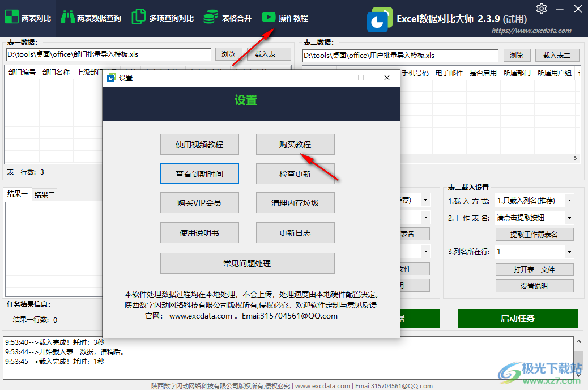Click 购买VIP会员 button

[x=199, y=203]
